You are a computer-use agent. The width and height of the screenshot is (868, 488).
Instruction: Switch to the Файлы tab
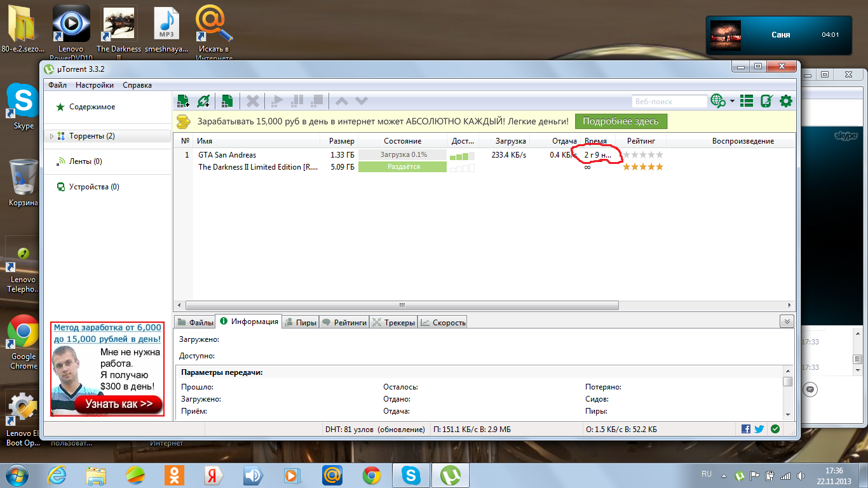point(195,322)
